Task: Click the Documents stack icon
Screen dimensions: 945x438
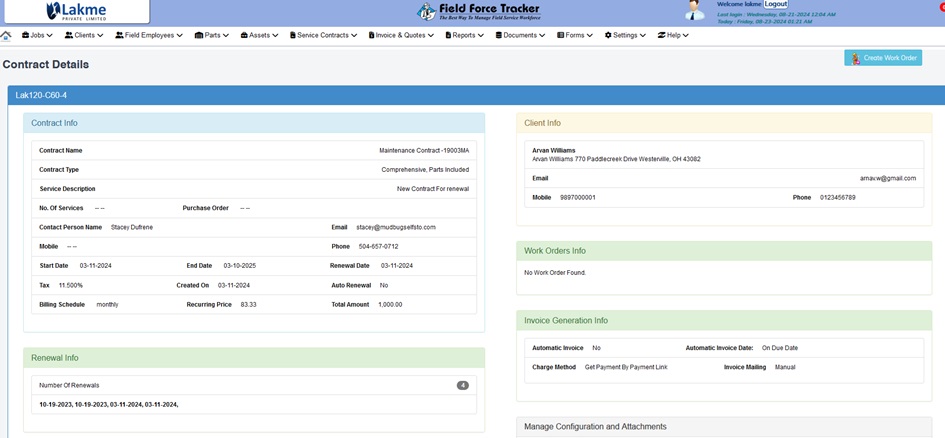Action: pos(498,36)
